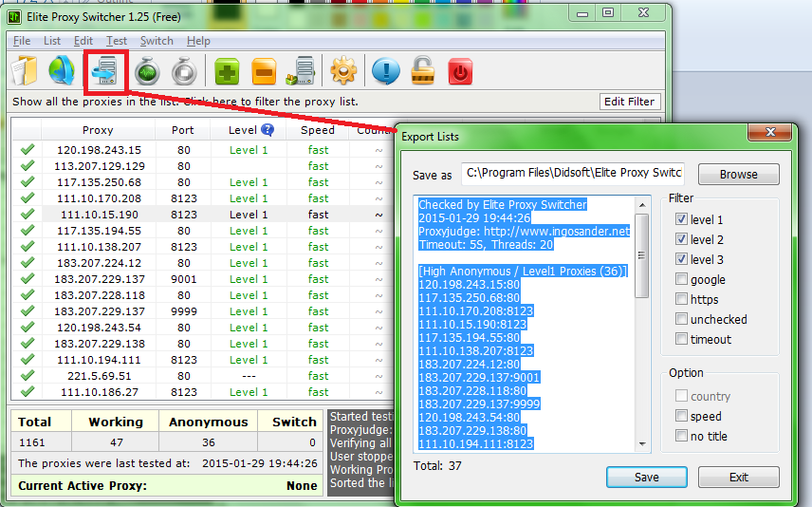The image size is (812, 507).
Task: Sort by the Proxy column header
Action: 98,130
